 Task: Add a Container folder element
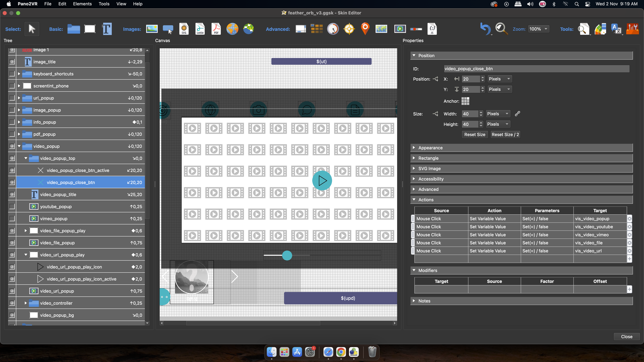point(73,29)
